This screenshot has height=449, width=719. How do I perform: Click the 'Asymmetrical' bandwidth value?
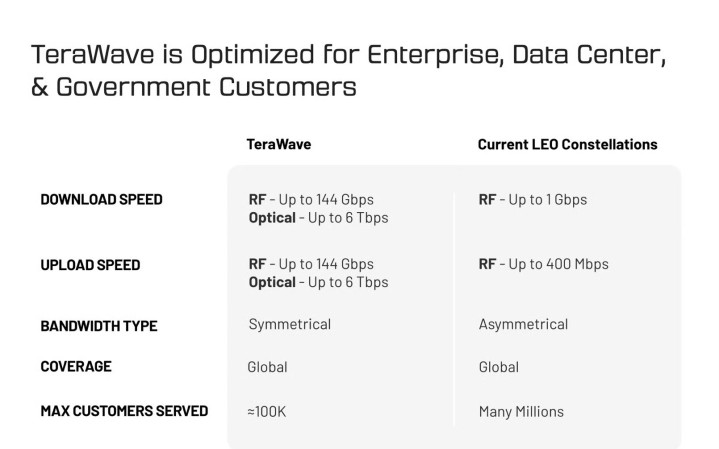pos(523,324)
